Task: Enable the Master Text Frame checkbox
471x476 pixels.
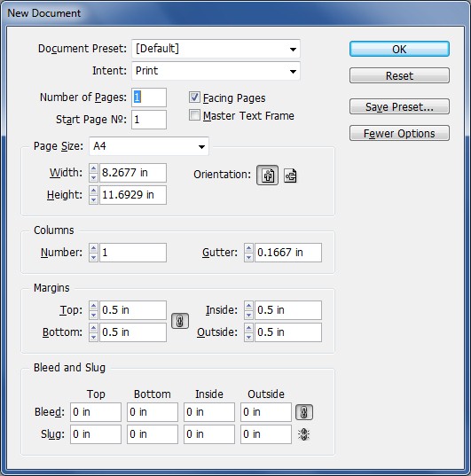Action: click(x=194, y=115)
